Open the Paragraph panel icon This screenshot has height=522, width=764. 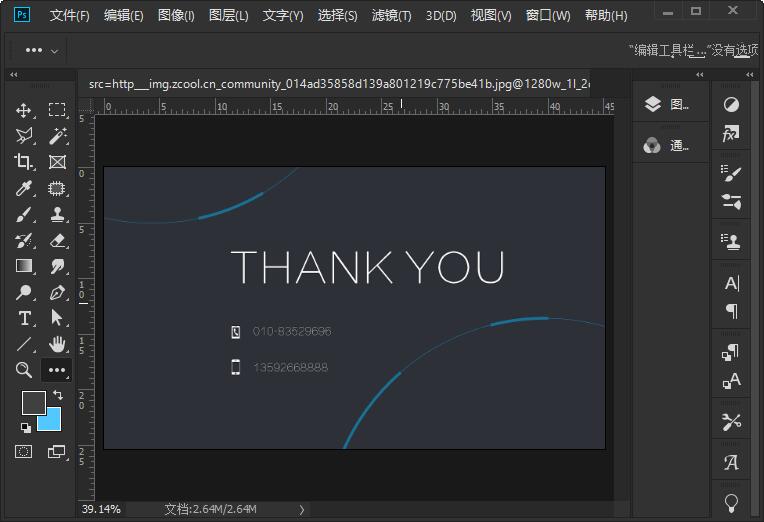click(731, 311)
